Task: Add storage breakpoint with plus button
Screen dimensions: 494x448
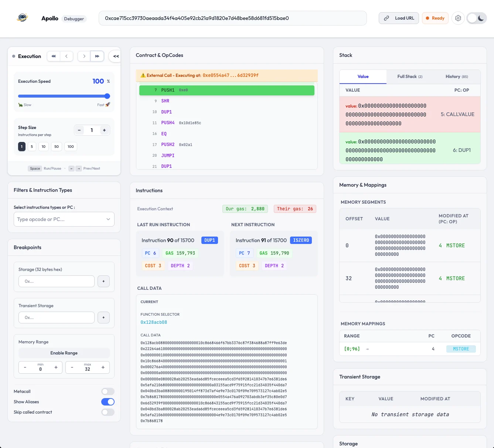Action: pyautogui.click(x=103, y=281)
